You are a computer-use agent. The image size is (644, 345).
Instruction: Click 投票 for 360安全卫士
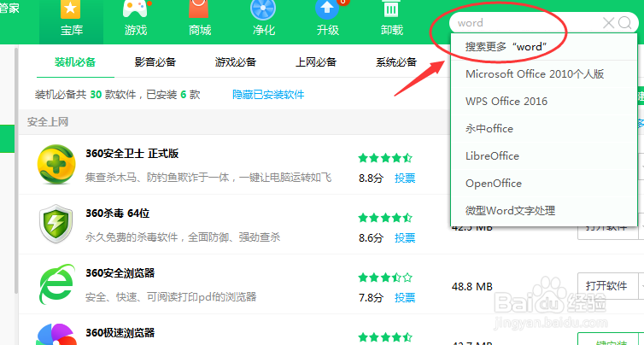pos(405,178)
